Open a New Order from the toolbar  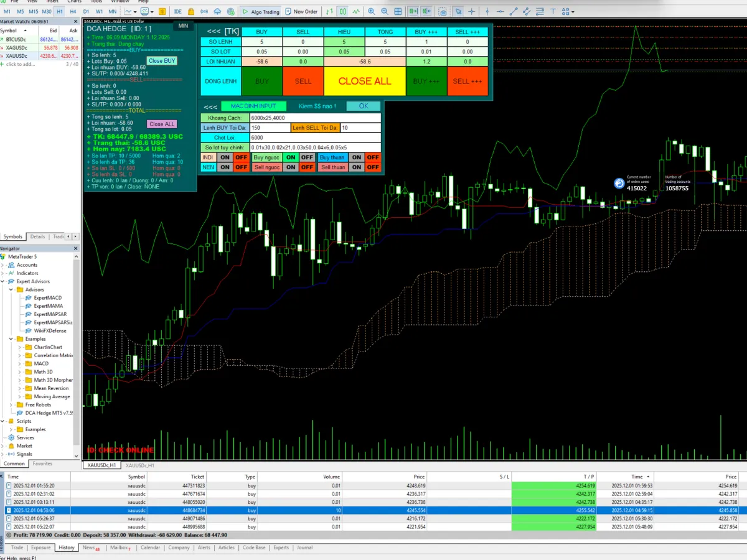click(x=302, y=11)
